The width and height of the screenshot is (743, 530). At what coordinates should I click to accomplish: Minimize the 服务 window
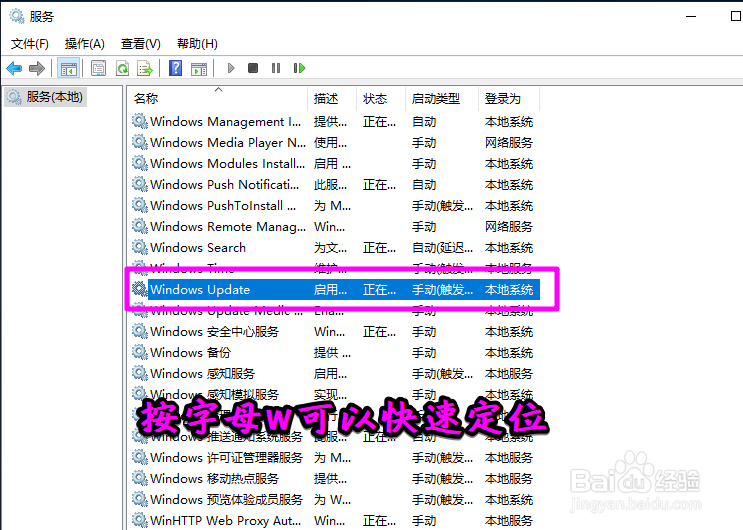click(x=691, y=16)
